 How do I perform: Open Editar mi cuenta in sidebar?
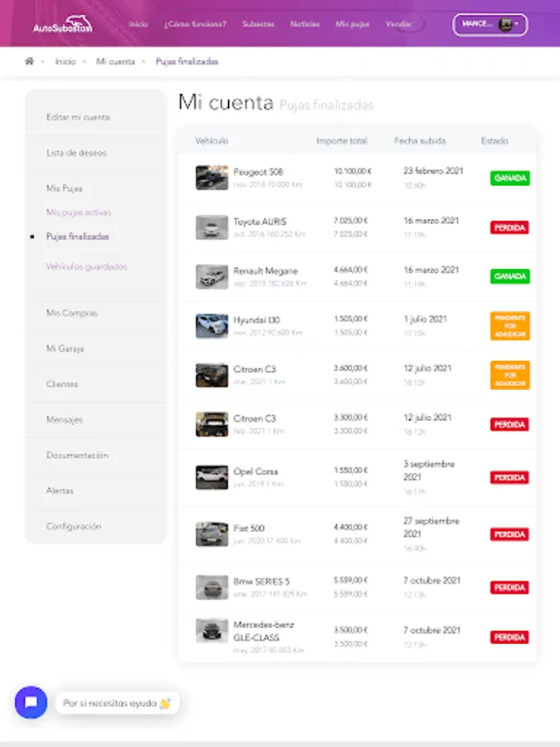tap(78, 117)
